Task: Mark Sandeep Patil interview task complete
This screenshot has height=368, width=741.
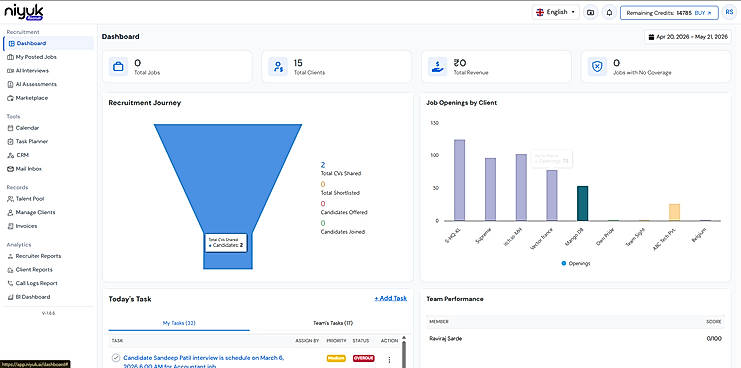Action: point(116,358)
